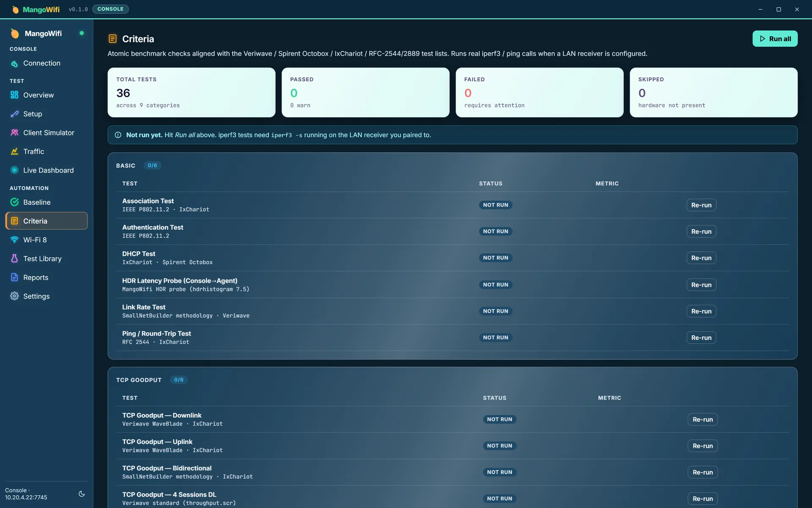Click the mango logo in sidebar header

15,33
